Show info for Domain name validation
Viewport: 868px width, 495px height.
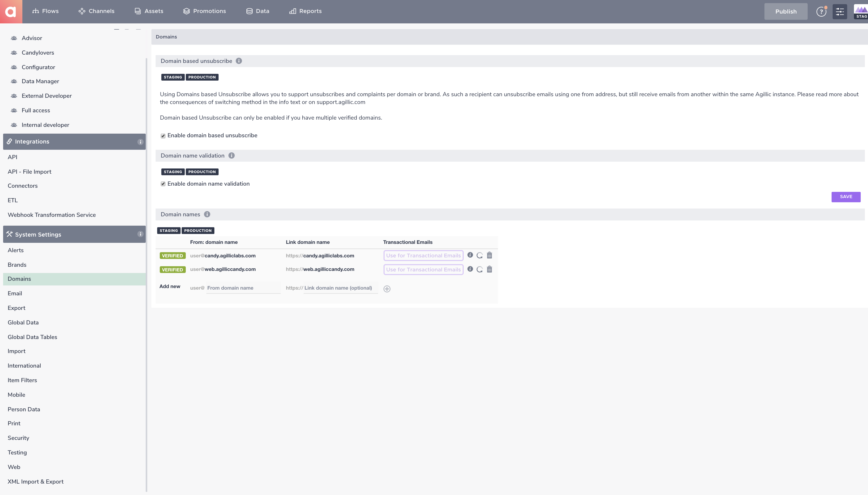pyautogui.click(x=231, y=155)
